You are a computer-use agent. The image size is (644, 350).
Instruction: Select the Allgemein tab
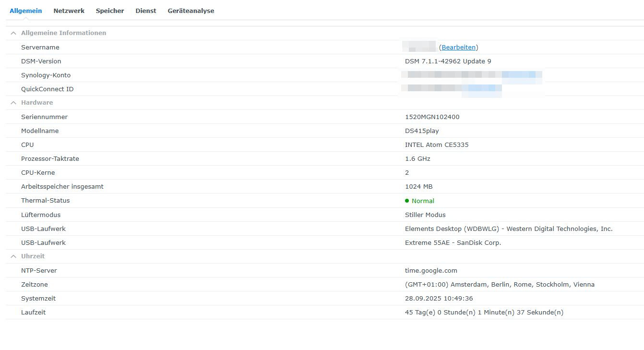click(x=25, y=11)
